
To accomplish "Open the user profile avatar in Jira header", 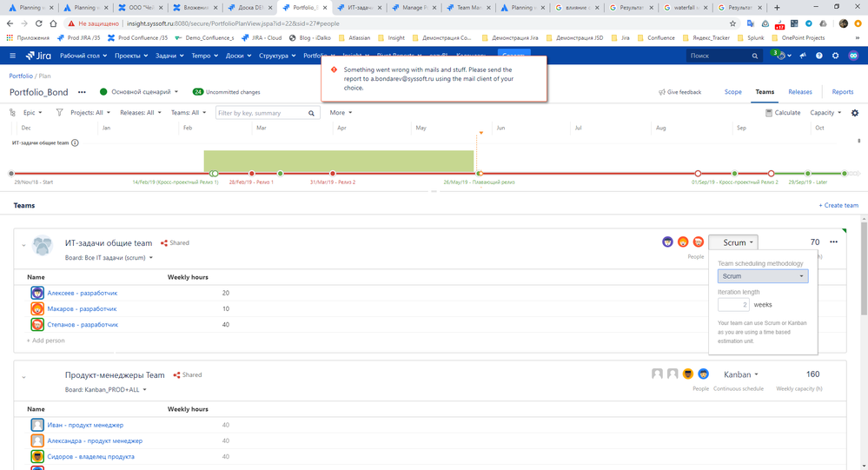I will [x=853, y=56].
